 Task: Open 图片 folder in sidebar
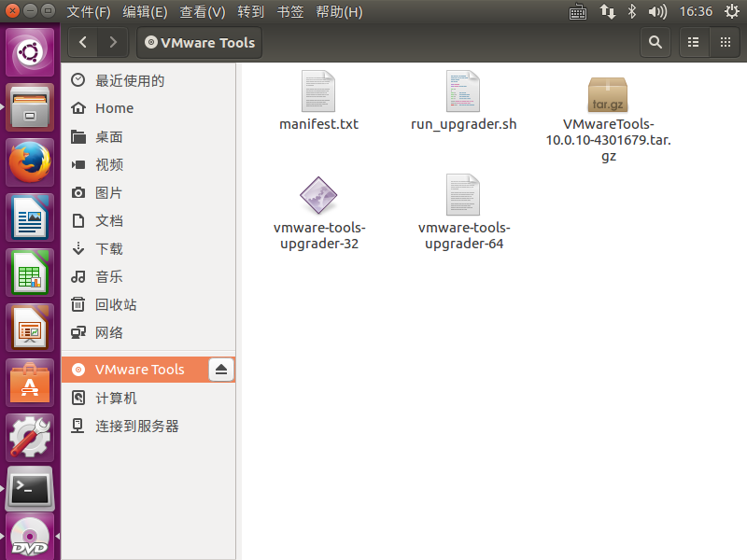(148, 193)
